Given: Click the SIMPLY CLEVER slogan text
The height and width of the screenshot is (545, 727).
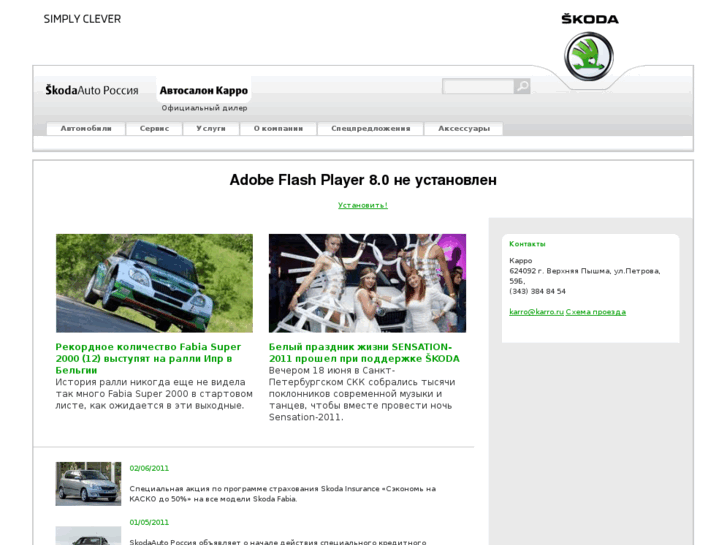Looking at the screenshot, I should [82, 19].
